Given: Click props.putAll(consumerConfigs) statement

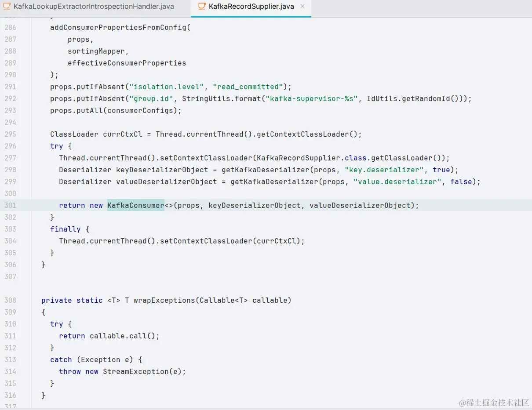Looking at the screenshot, I should (116, 110).
